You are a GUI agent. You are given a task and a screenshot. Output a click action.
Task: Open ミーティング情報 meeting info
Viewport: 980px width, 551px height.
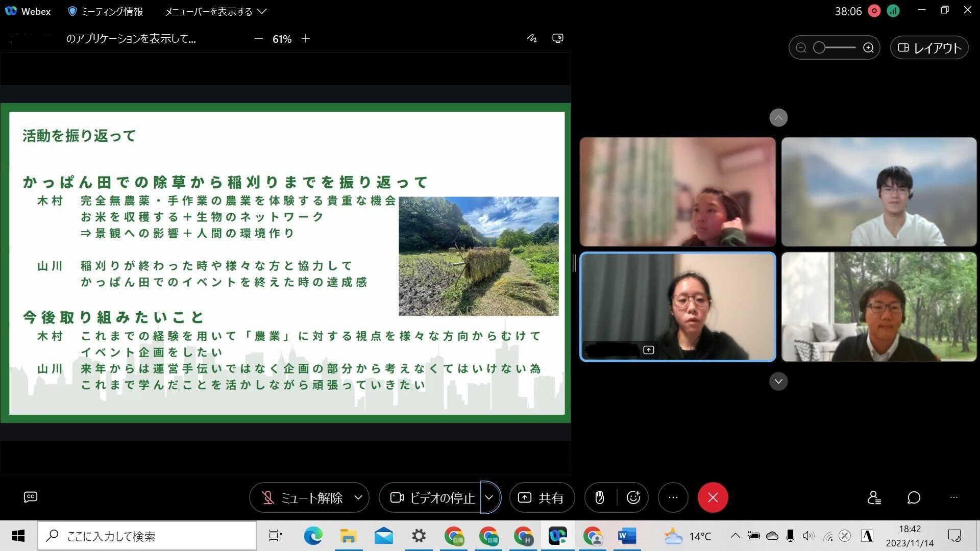click(106, 11)
